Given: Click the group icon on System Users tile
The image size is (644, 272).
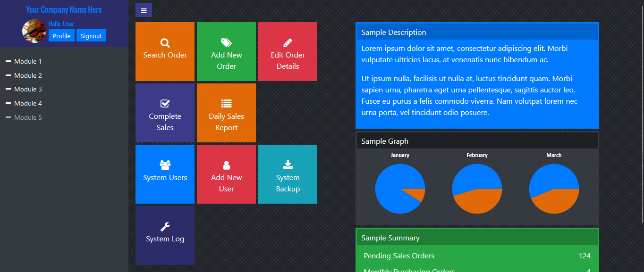Looking at the screenshot, I should click(x=165, y=165).
